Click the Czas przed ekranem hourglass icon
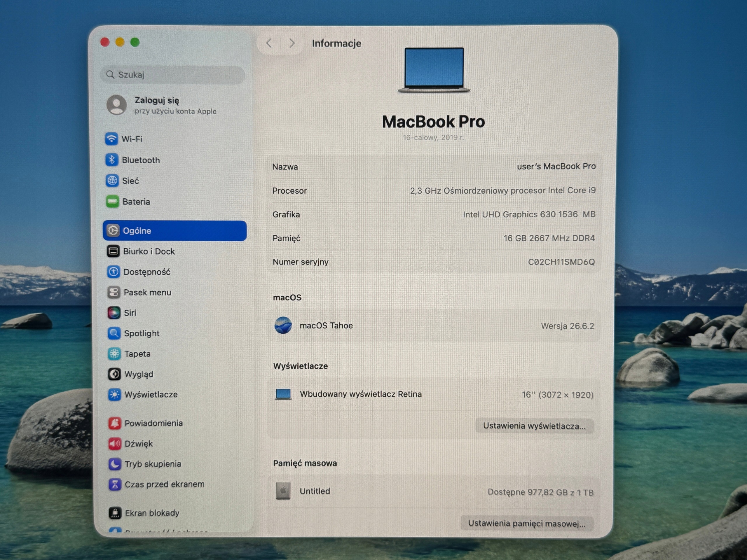747x560 pixels. (x=115, y=484)
